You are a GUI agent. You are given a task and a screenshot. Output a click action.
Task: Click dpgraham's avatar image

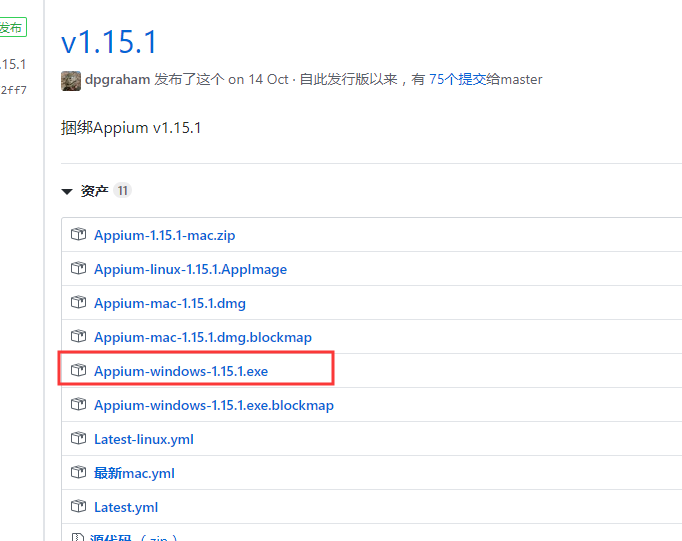pos(71,81)
